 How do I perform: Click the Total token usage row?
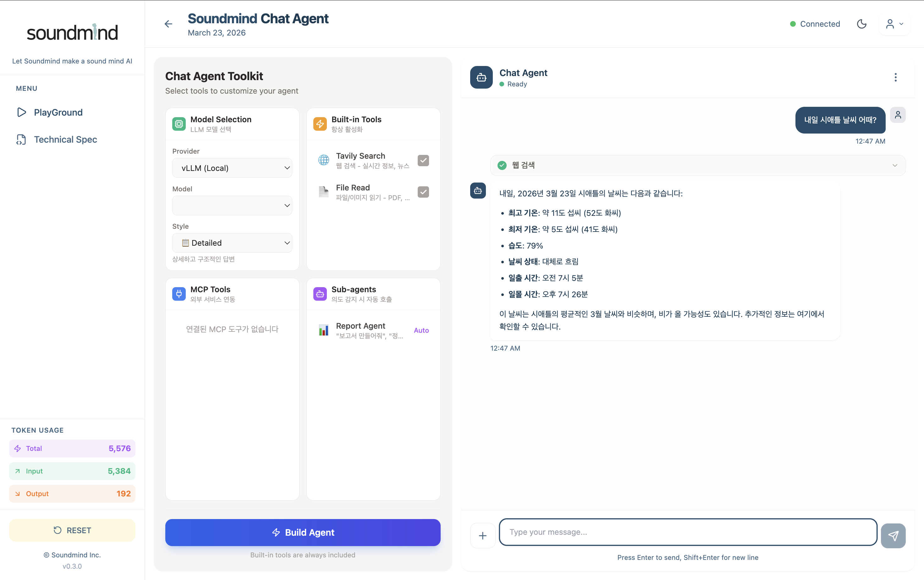pyautogui.click(x=72, y=448)
